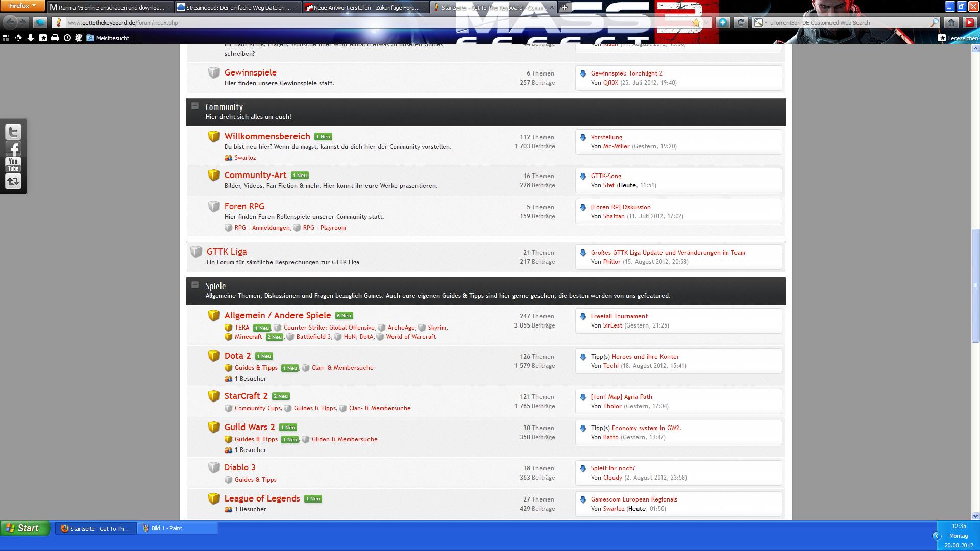
Task: Open the Firefox application menu
Action: 22,6
